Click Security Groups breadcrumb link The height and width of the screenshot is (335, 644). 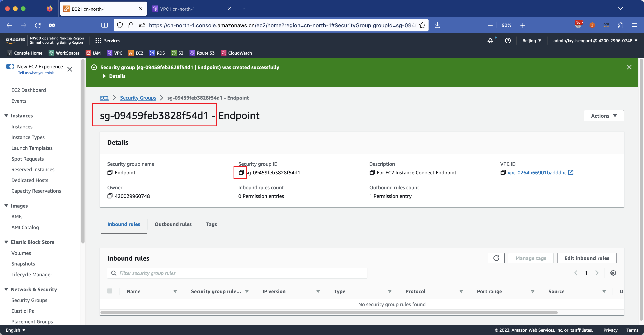point(138,98)
